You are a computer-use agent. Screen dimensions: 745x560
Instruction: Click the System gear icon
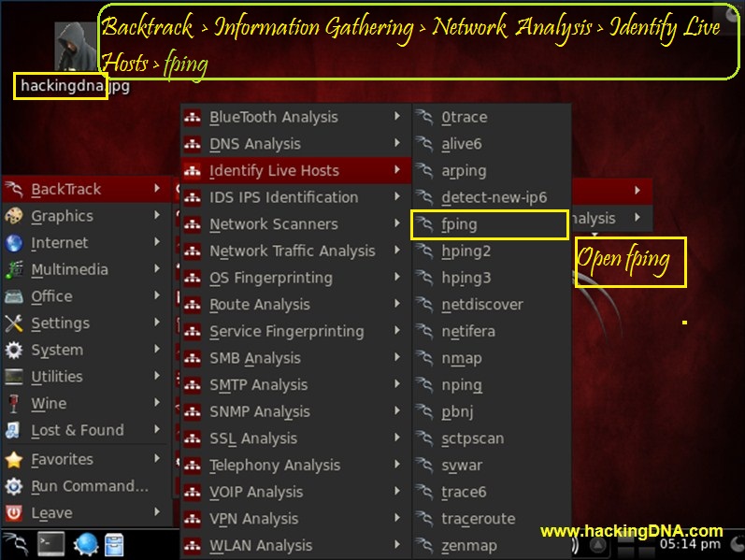[x=14, y=350]
